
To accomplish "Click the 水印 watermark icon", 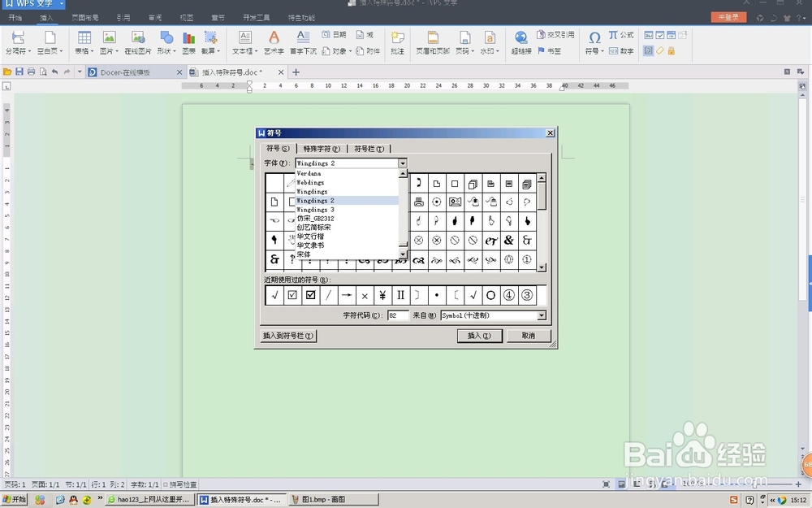I will 490,42.
